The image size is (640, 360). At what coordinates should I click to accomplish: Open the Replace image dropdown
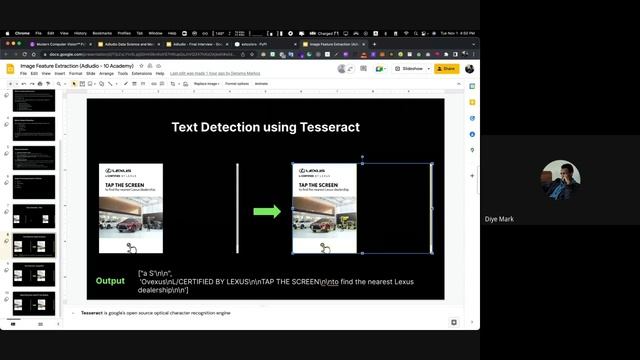pyautogui.click(x=207, y=84)
